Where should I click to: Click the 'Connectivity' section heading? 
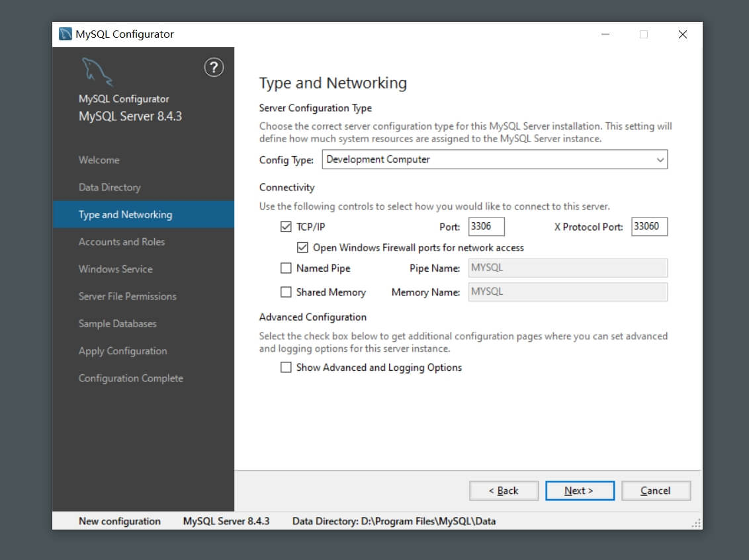286,187
